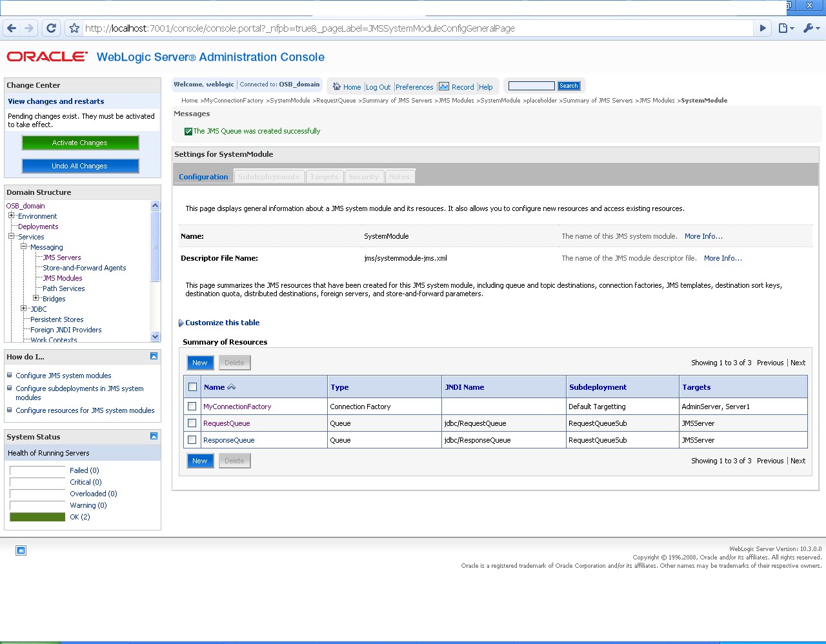Open OK (2) server health link

(80, 517)
